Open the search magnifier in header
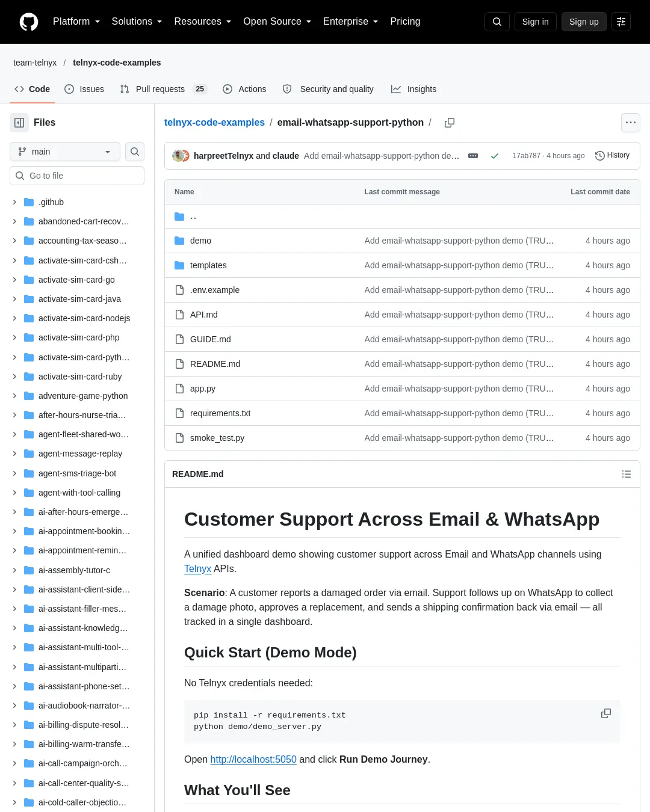Image resolution: width=650 pixels, height=812 pixels. pyautogui.click(x=497, y=22)
